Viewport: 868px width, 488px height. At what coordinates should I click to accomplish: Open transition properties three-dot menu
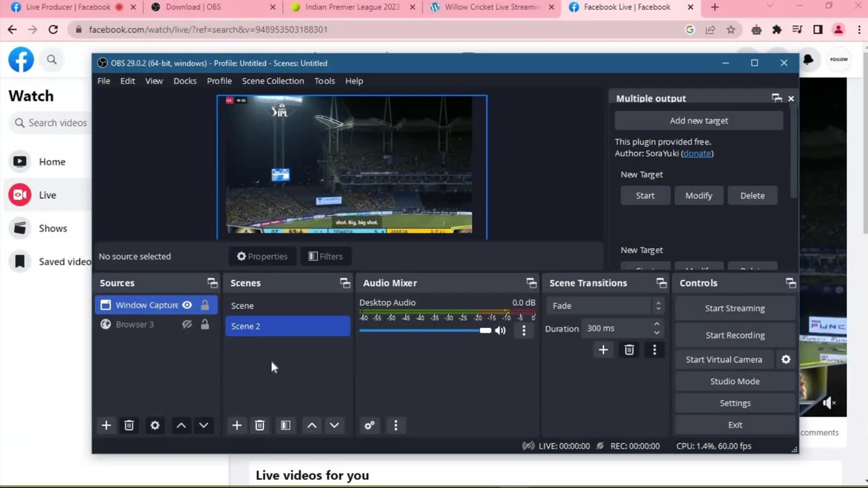click(654, 350)
